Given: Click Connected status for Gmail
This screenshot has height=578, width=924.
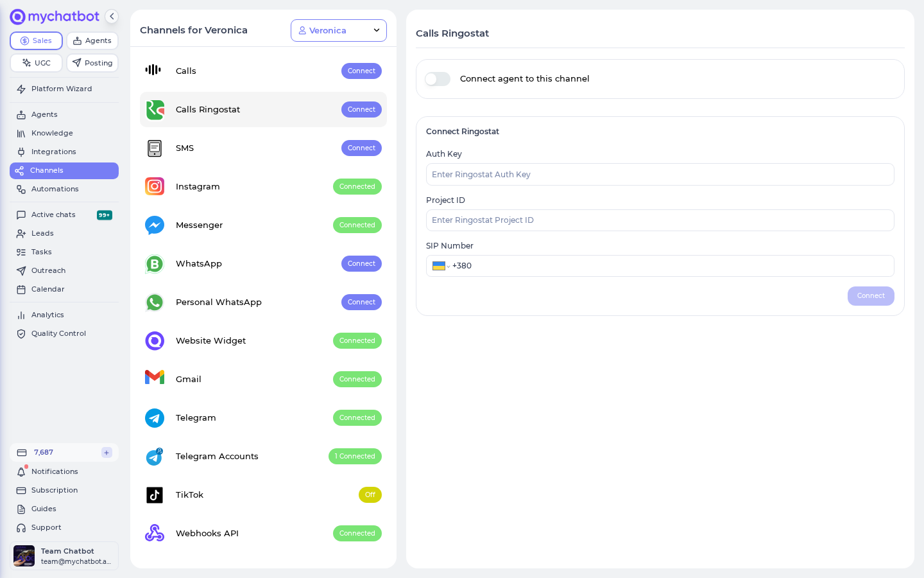Looking at the screenshot, I should pyautogui.click(x=357, y=379).
